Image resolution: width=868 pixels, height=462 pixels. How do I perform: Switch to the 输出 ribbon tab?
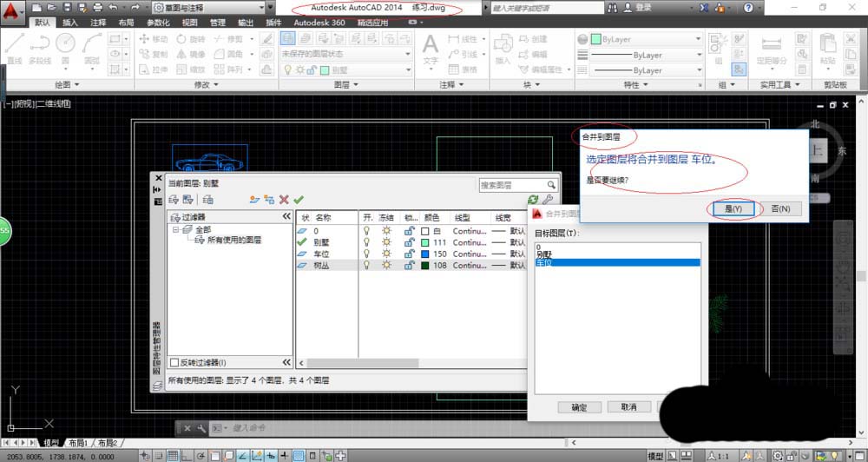click(x=246, y=23)
